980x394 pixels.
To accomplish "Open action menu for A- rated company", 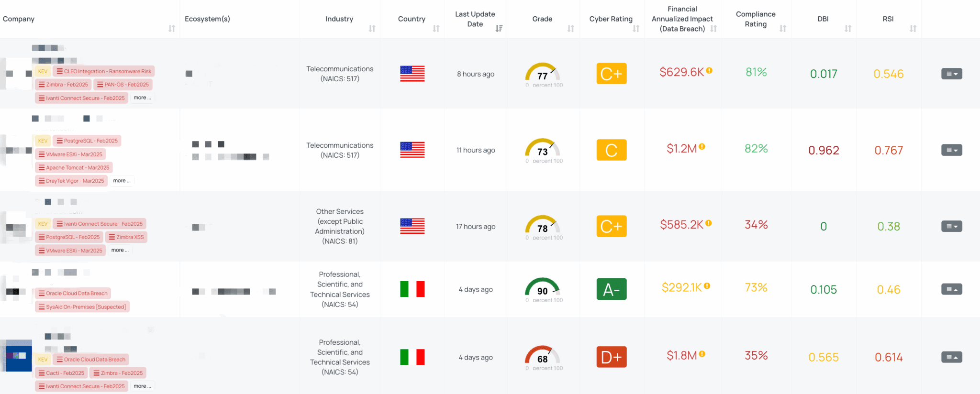I will tap(951, 289).
